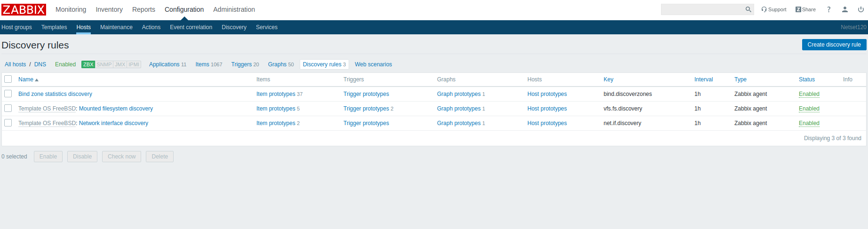Toggle Enabled status for bind.discoverzones rule

coord(809,94)
